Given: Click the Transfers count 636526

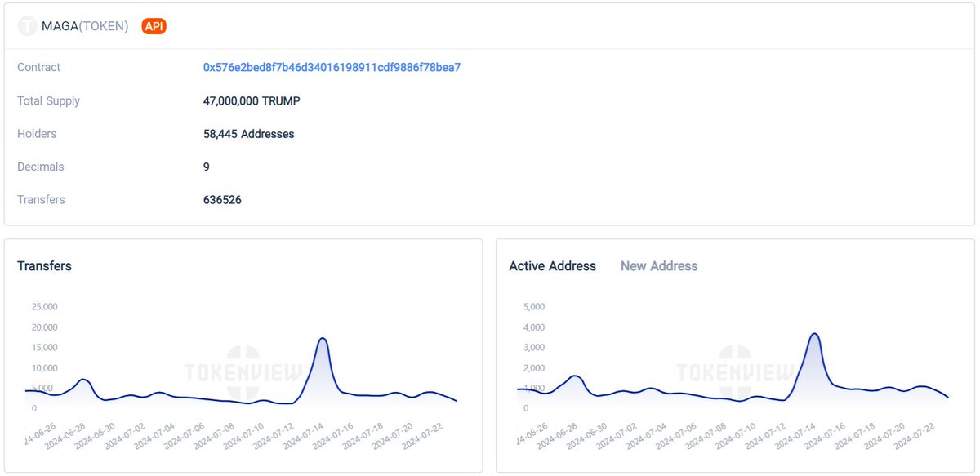Looking at the screenshot, I should [222, 200].
